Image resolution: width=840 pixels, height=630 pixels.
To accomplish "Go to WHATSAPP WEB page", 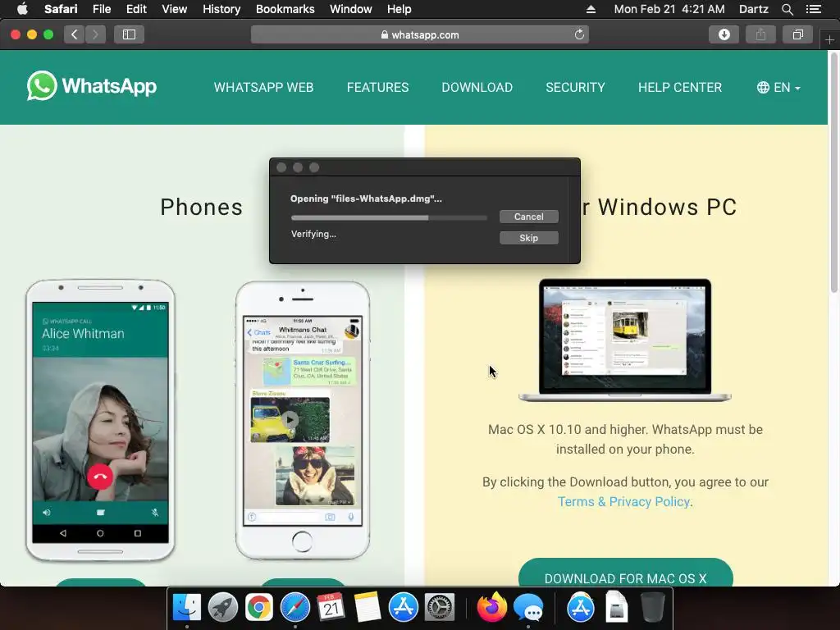I will pos(263,87).
